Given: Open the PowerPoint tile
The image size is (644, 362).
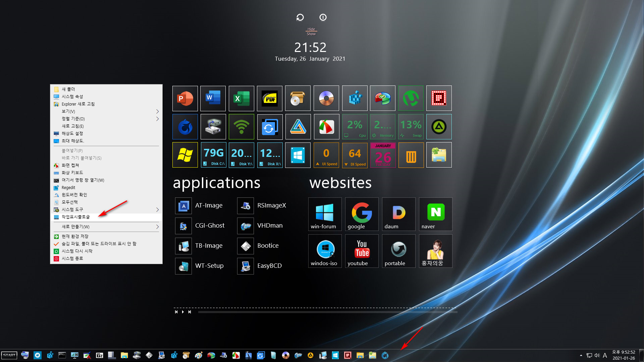Looking at the screenshot, I should (x=185, y=98).
